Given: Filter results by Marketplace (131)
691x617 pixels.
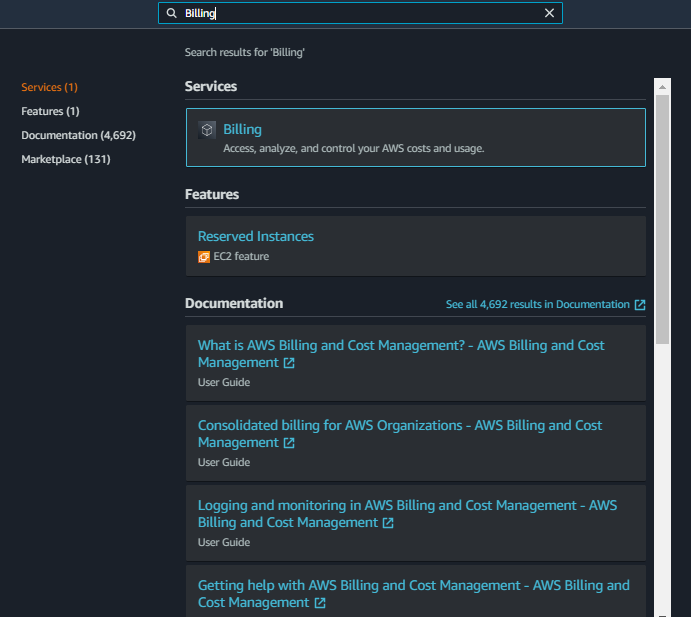Looking at the screenshot, I should (65, 159).
